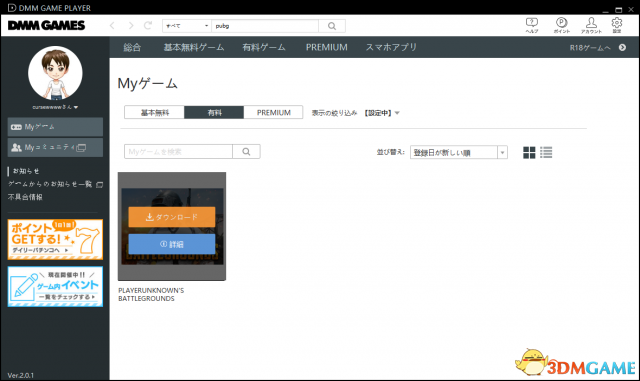Viewport: 640px width, 381px height.
Task: Click the DMM GAMES logo
Action: pos(47,25)
